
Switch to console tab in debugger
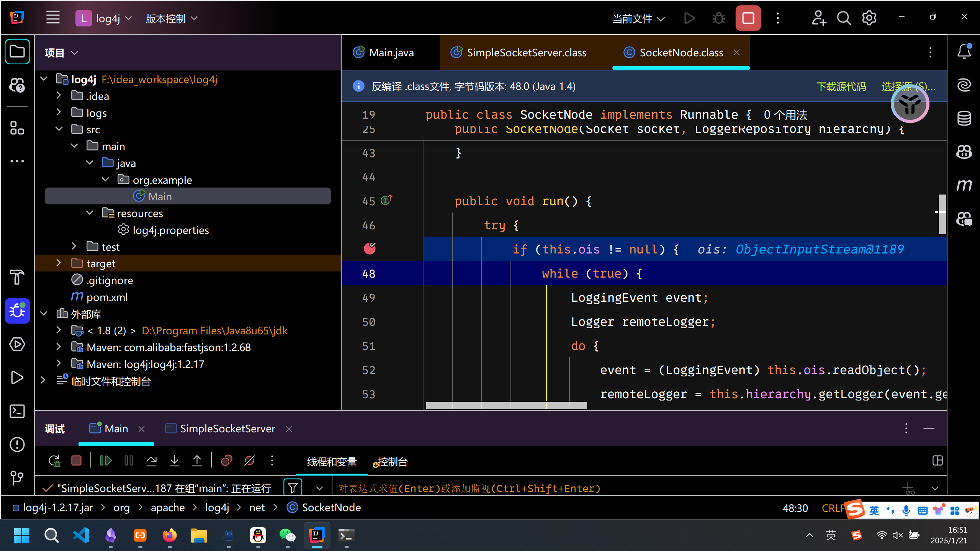coord(392,462)
